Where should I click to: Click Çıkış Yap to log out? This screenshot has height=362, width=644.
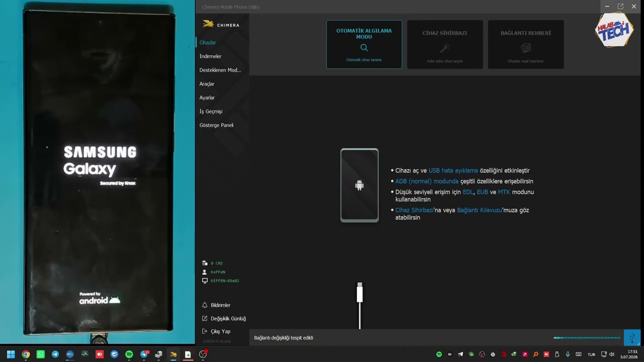pos(220,331)
